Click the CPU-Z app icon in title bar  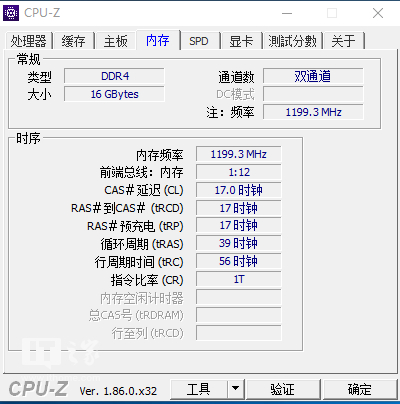tap(11, 13)
